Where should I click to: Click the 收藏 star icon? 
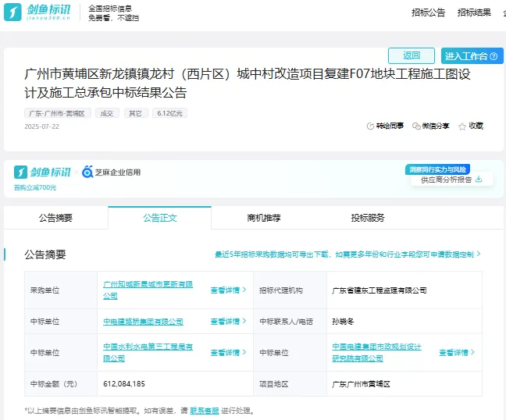[462, 126]
